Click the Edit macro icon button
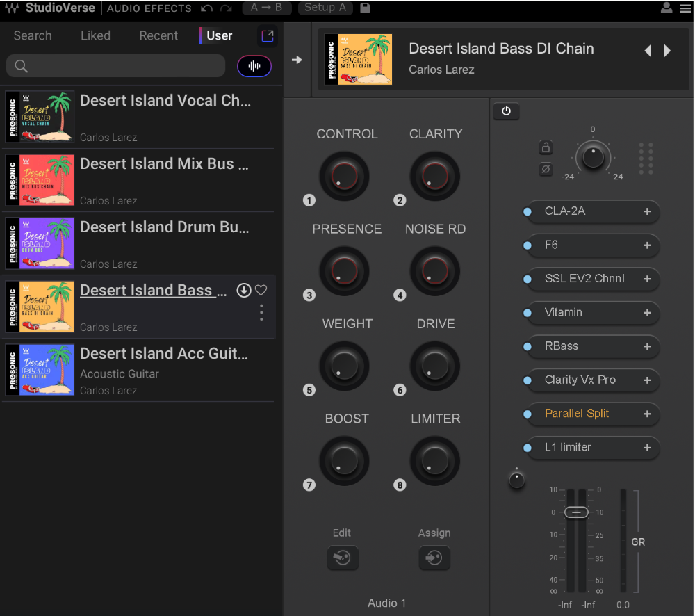The image size is (695, 616). [343, 558]
